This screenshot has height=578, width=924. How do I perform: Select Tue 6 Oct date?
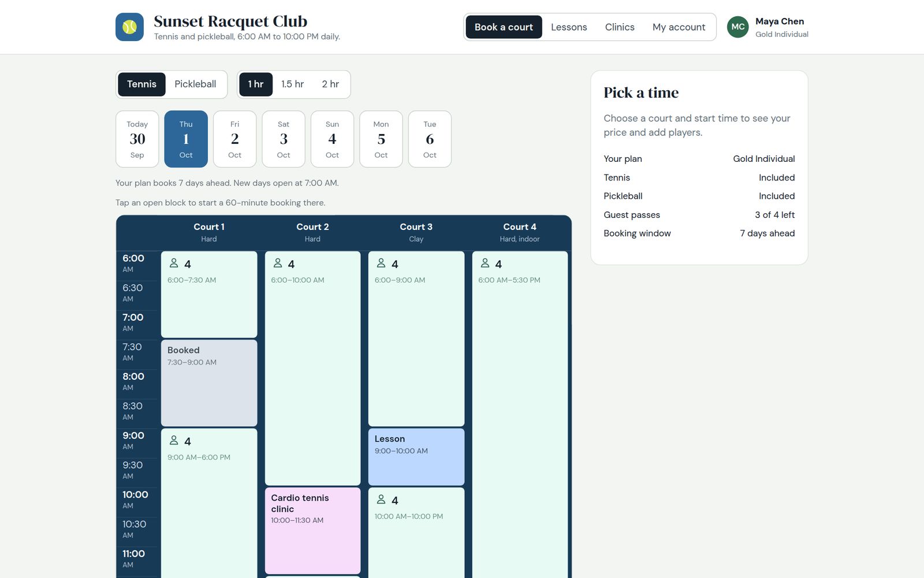430,139
